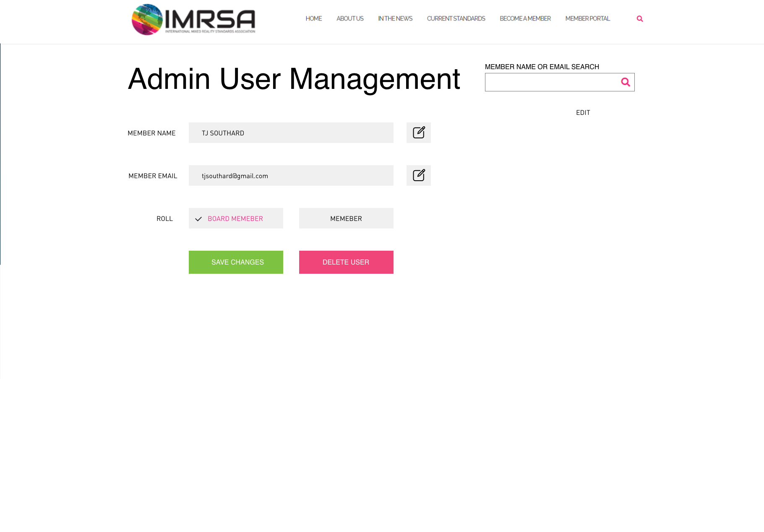Select the Memeber role option
This screenshot has width=764, height=532.
point(346,218)
